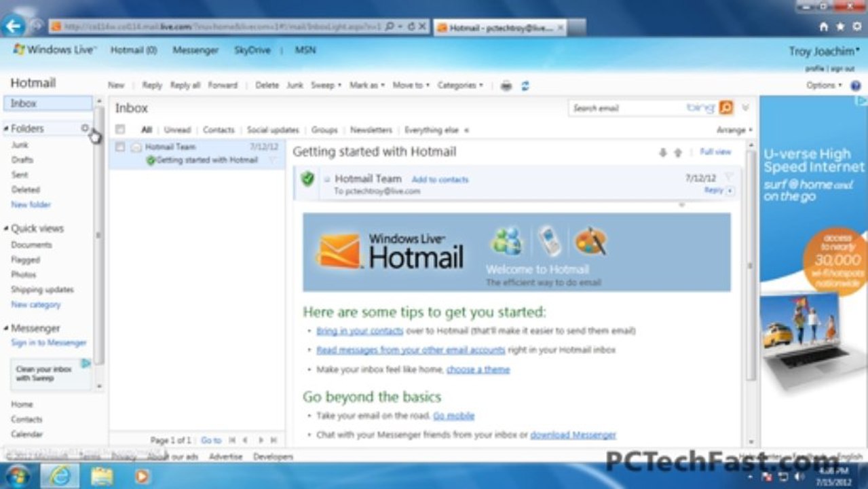Screen dimensions: 868x489
Task: Open Messenger in top navigation
Action: [x=195, y=50]
